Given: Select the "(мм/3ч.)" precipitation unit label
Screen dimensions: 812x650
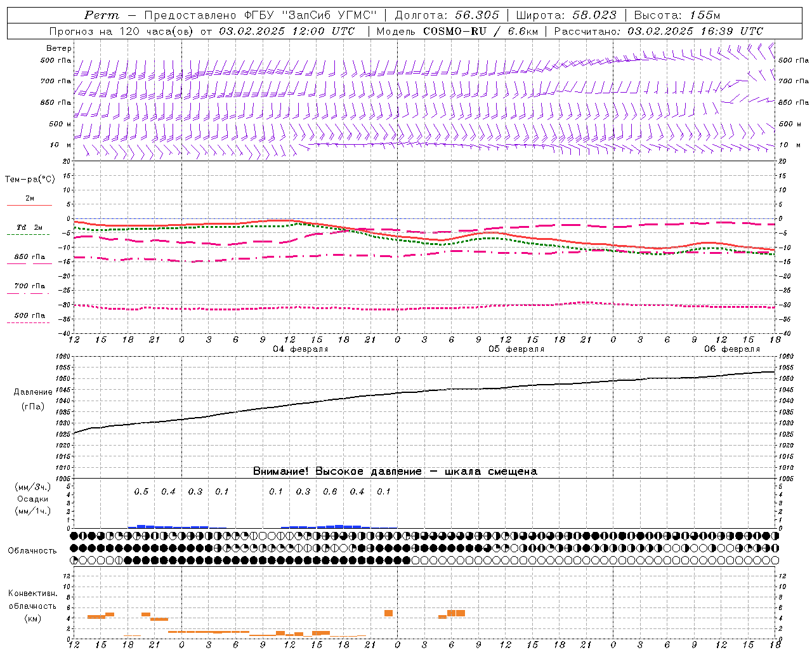Looking at the screenshot, I should pos(33,487).
